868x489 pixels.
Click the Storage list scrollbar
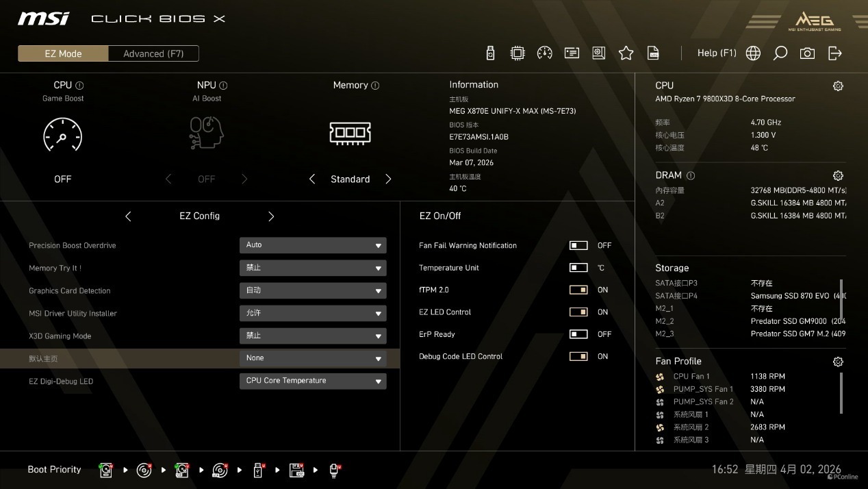841,299
